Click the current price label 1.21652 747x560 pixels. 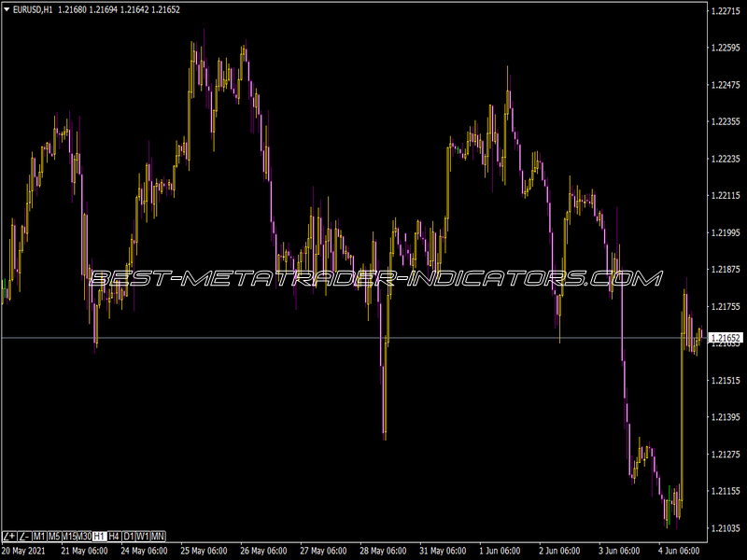(726, 338)
